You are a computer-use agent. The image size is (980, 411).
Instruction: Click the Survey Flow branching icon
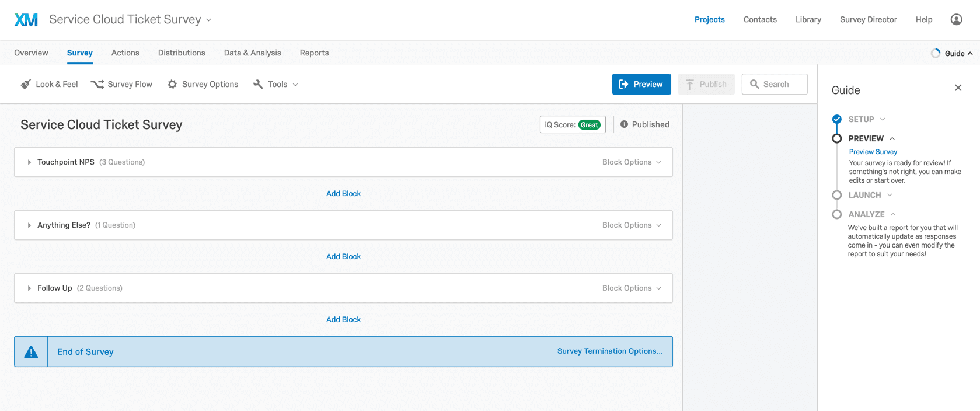97,84
